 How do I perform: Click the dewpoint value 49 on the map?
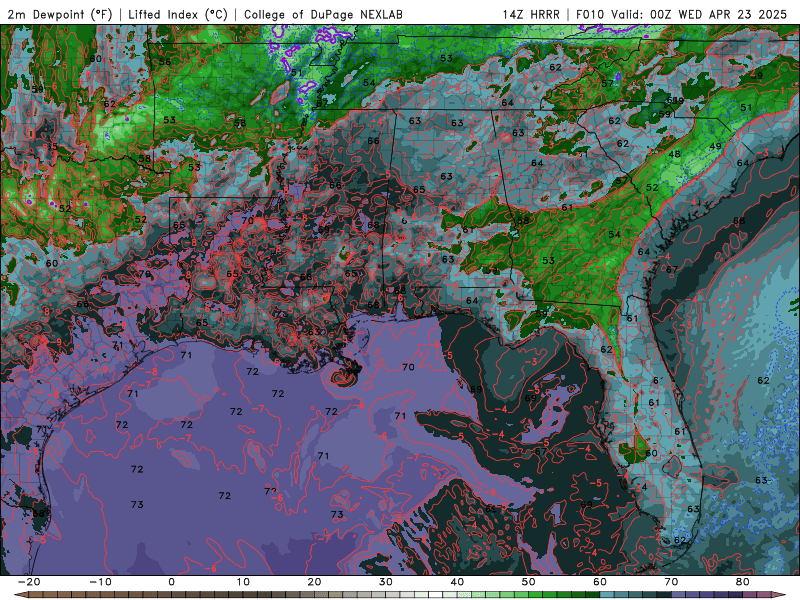click(x=715, y=146)
